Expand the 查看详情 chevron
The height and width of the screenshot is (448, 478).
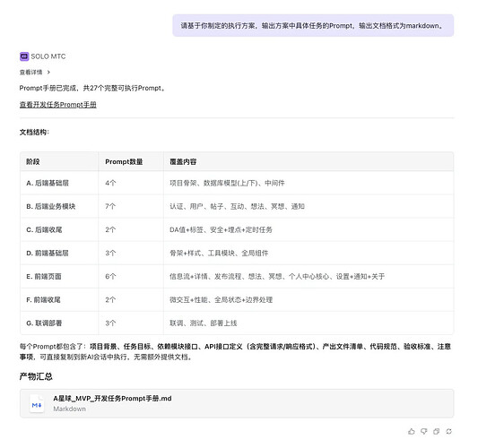coord(48,73)
